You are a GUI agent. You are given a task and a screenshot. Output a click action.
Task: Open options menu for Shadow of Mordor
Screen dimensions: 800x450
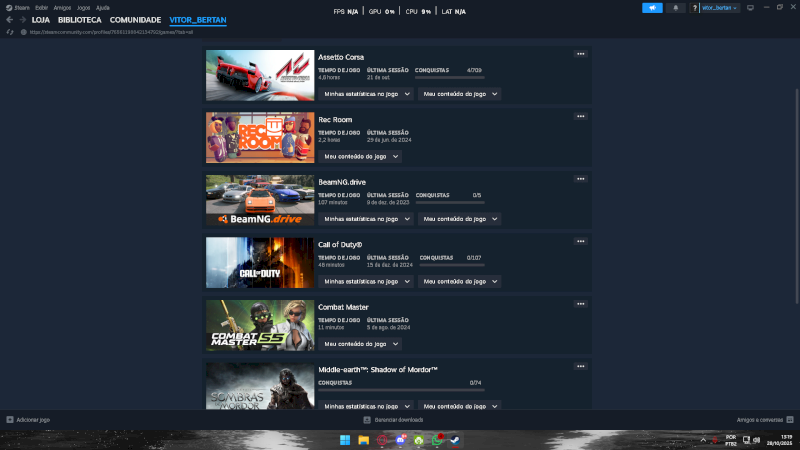581,366
